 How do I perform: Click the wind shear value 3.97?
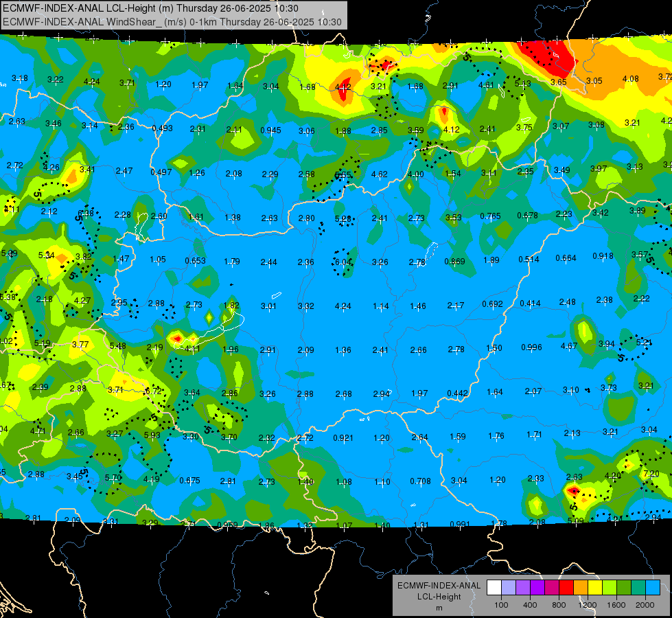(599, 168)
